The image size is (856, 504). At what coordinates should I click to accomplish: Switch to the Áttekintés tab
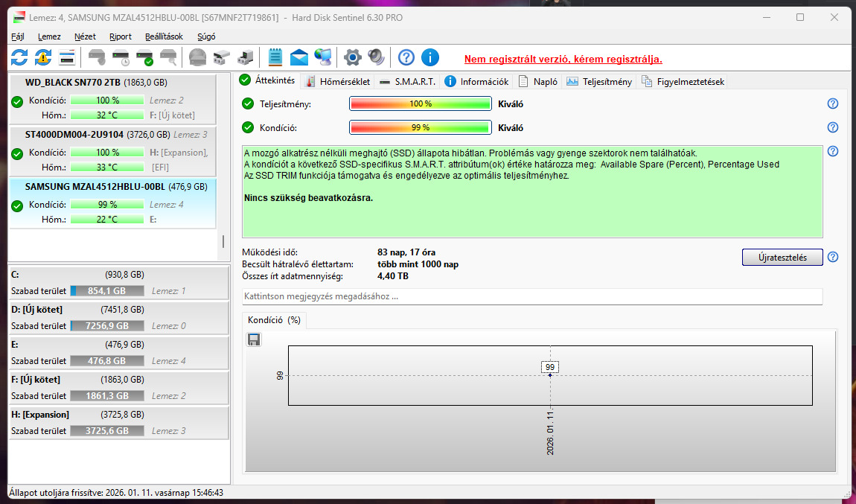pos(267,80)
